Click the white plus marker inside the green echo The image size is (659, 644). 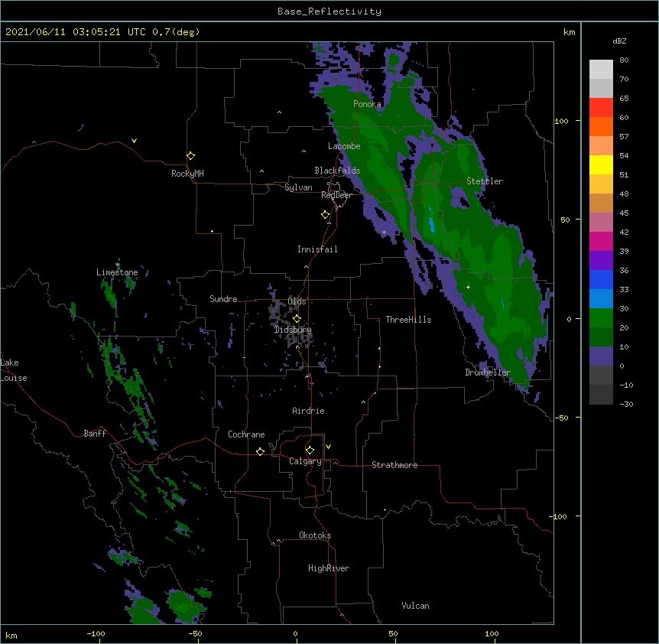click(468, 287)
